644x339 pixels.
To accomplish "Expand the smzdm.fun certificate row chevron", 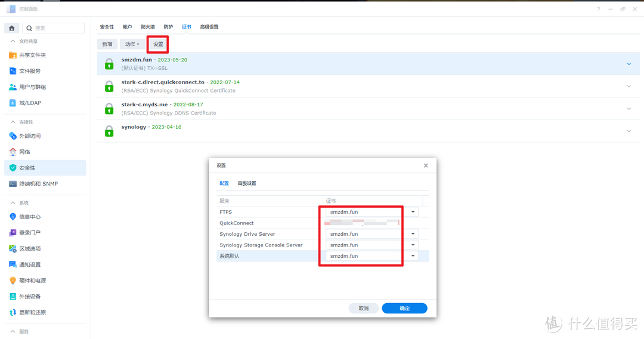I will click(x=629, y=64).
